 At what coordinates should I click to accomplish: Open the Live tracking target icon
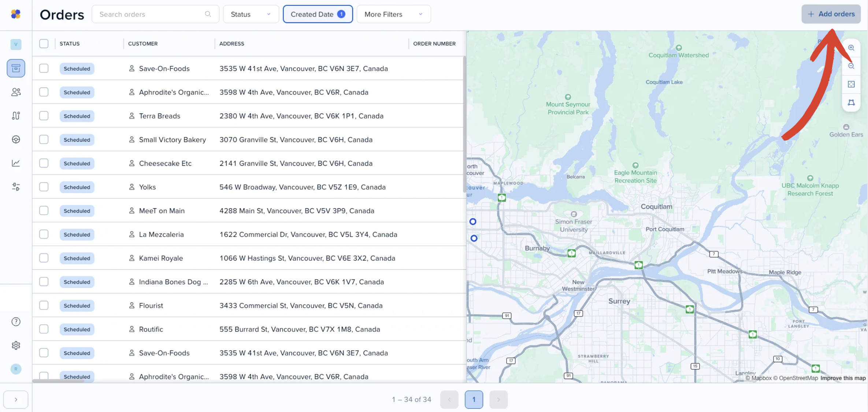click(x=16, y=139)
